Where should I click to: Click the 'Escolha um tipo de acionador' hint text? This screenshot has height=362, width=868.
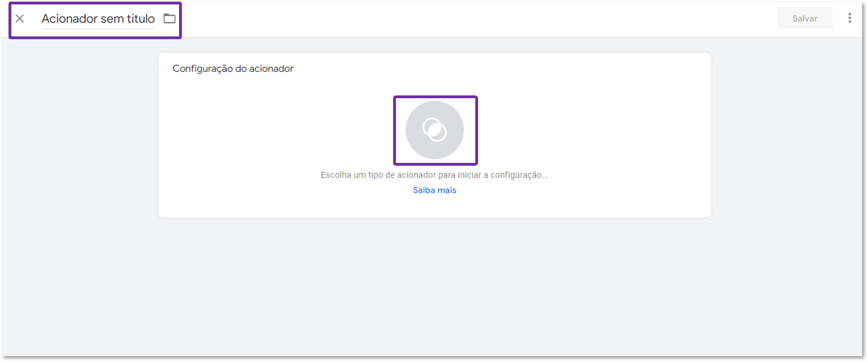tap(434, 175)
